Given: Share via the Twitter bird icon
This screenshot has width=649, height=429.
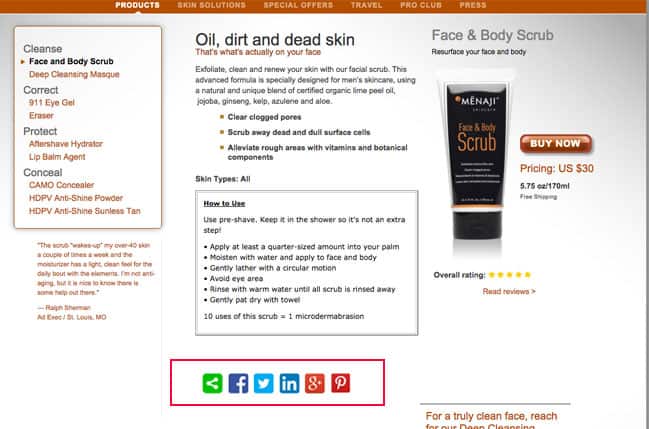Looking at the screenshot, I should tap(264, 383).
